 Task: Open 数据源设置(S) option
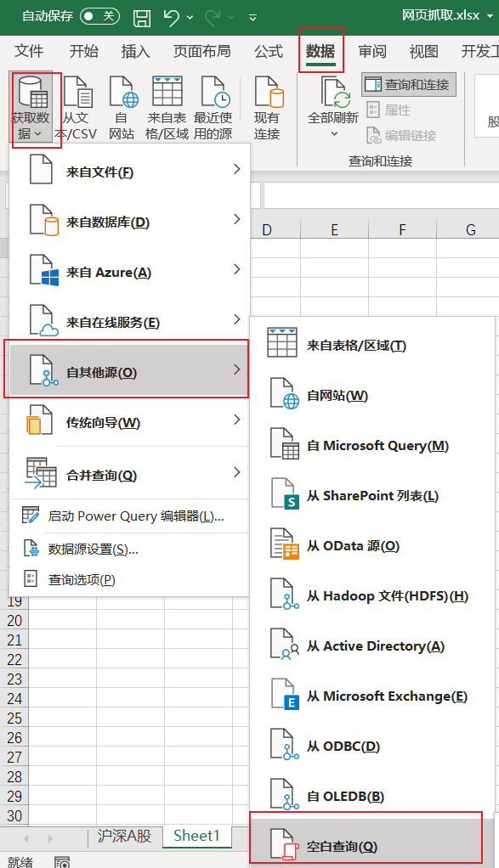(x=129, y=550)
